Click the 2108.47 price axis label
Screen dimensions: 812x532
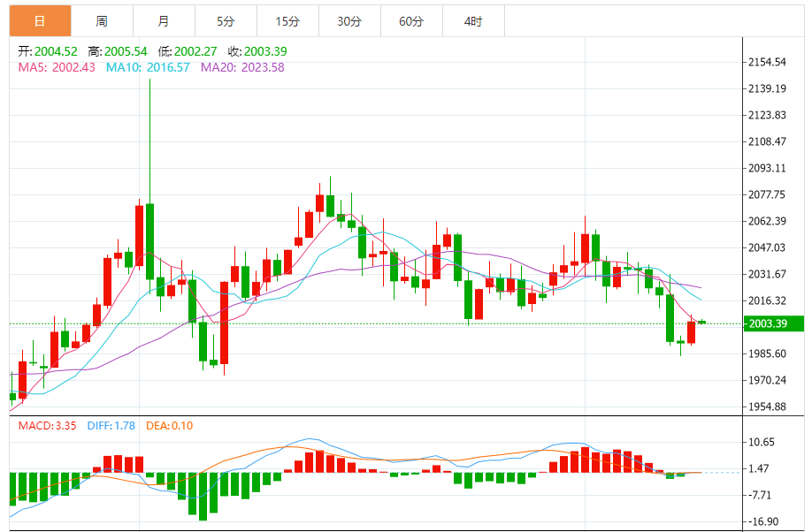767,141
